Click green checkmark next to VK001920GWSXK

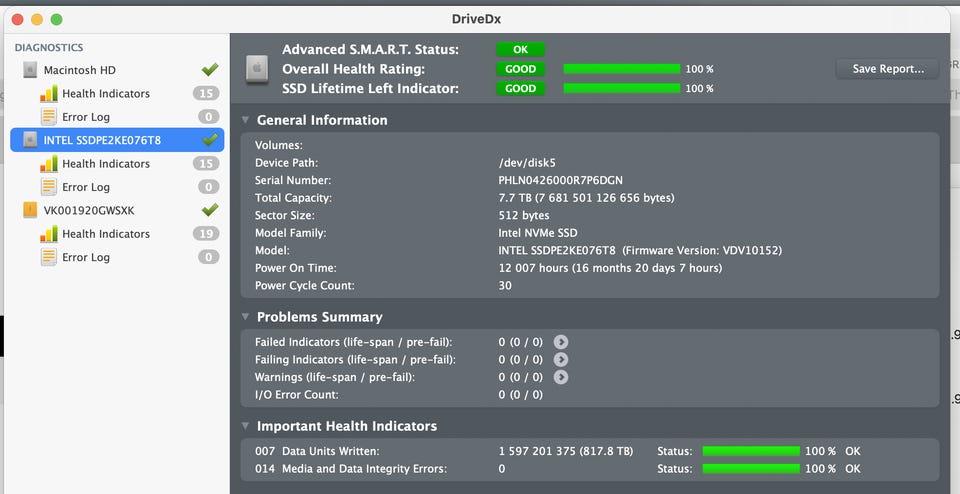tap(210, 209)
